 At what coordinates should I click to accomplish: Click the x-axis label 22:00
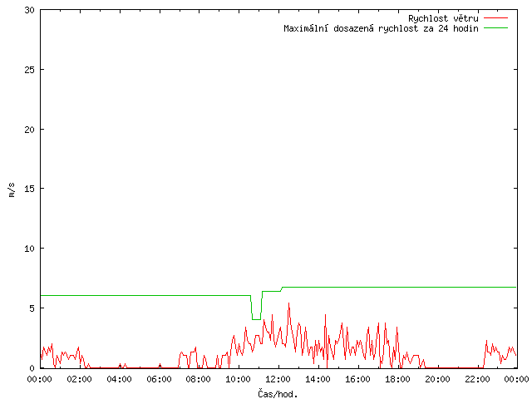tap(477, 379)
